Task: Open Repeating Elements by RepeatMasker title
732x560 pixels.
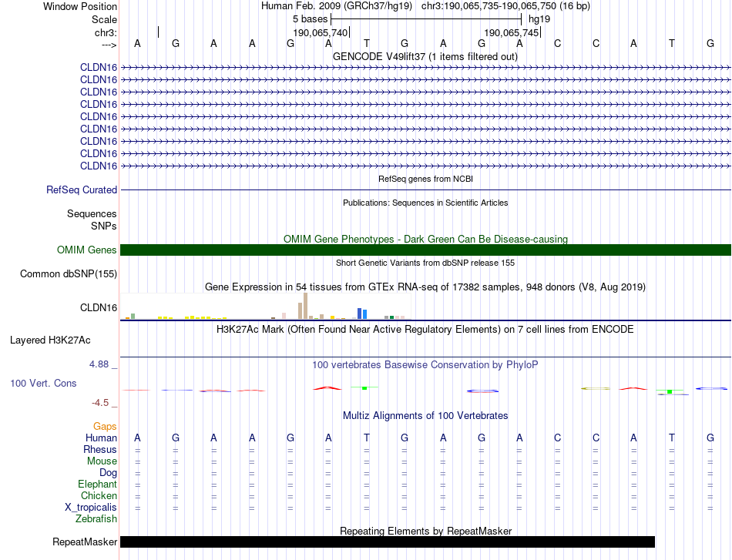Action: click(425, 531)
